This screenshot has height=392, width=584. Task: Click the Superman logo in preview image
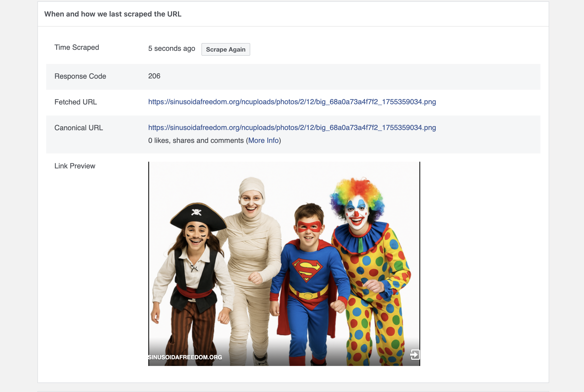click(x=307, y=269)
